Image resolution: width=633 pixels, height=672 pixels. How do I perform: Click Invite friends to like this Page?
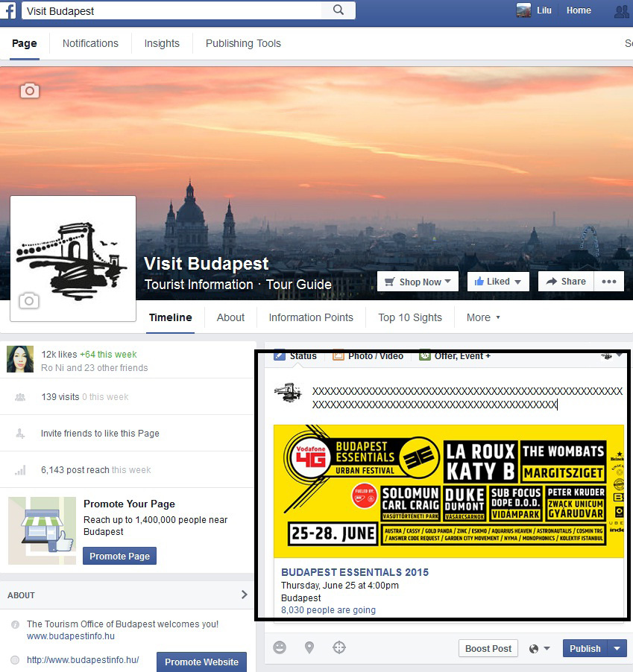100,434
